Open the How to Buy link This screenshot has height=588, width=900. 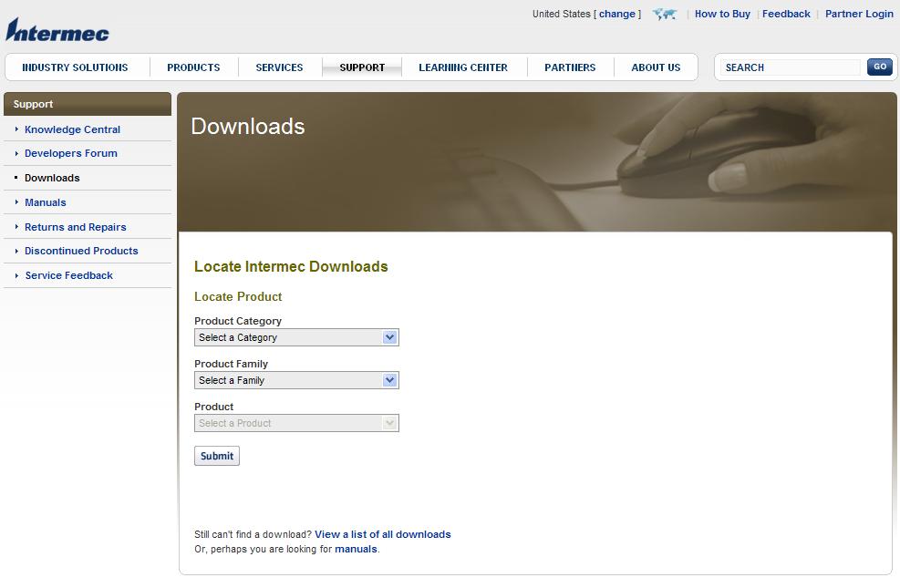click(722, 14)
